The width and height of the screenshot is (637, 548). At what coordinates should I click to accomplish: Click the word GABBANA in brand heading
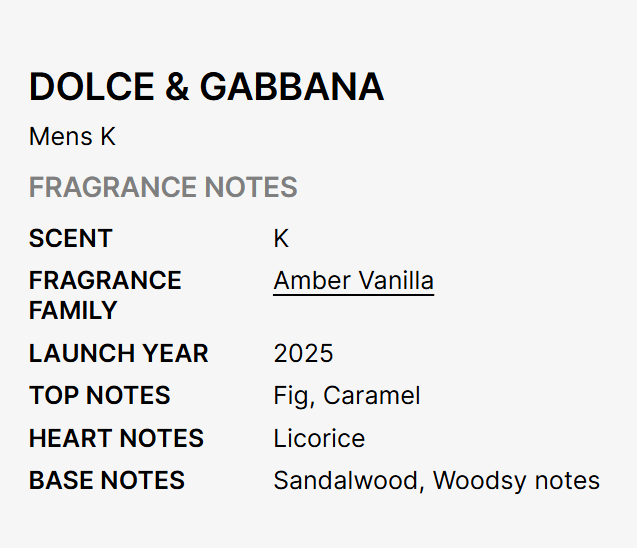(292, 88)
